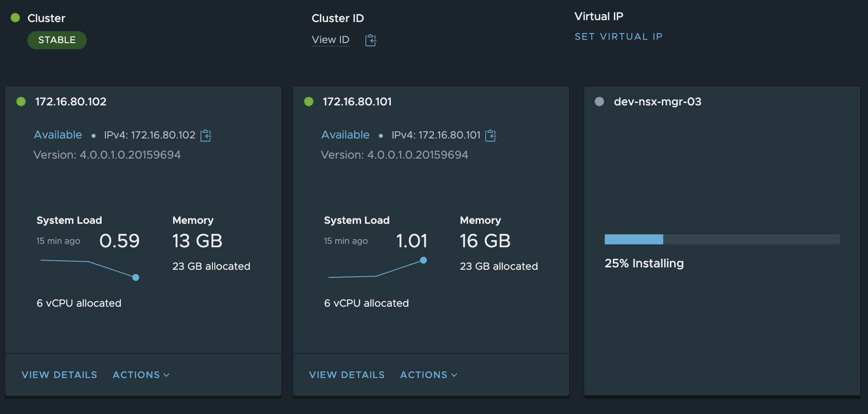Expand Actions menu for node 172.16.80.101
The height and width of the screenshot is (414, 868).
pyautogui.click(x=429, y=375)
